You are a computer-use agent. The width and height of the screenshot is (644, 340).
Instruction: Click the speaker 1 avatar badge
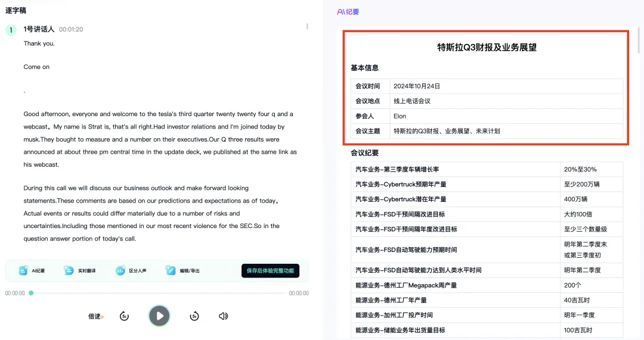click(11, 30)
